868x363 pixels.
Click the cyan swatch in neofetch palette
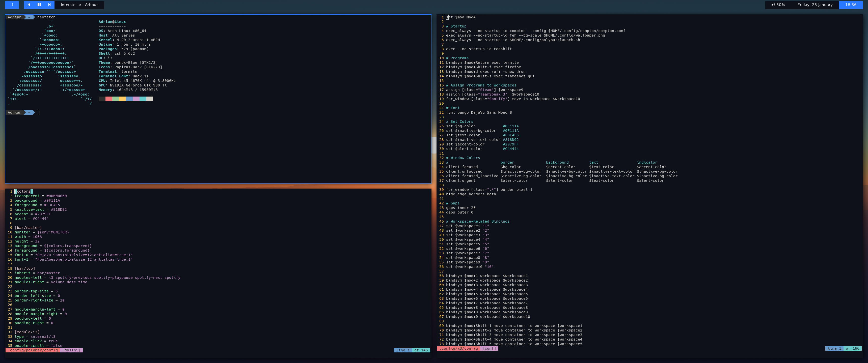pos(143,99)
